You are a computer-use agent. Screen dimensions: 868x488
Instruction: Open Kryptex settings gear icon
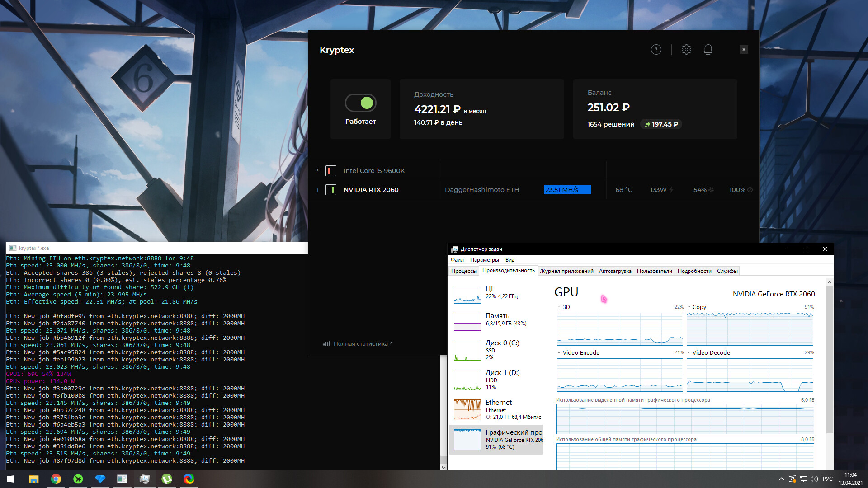686,50
